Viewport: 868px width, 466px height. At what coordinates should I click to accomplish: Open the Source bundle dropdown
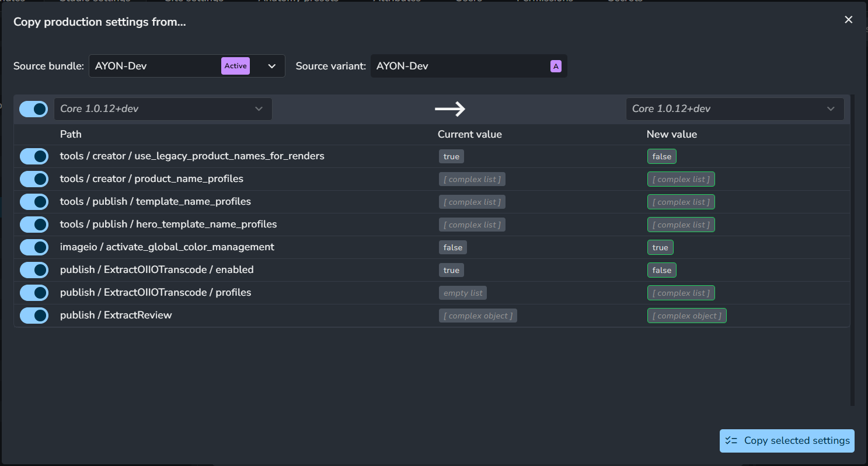click(271, 66)
